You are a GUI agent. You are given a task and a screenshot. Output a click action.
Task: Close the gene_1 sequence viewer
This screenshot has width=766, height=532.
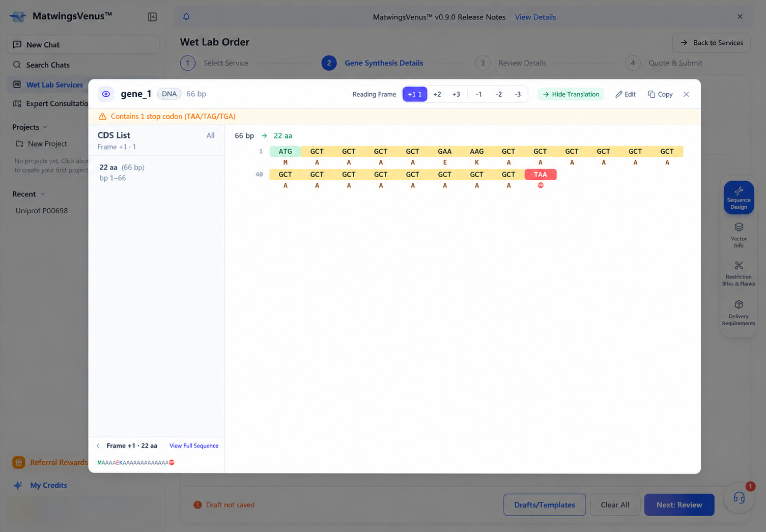[x=687, y=94]
